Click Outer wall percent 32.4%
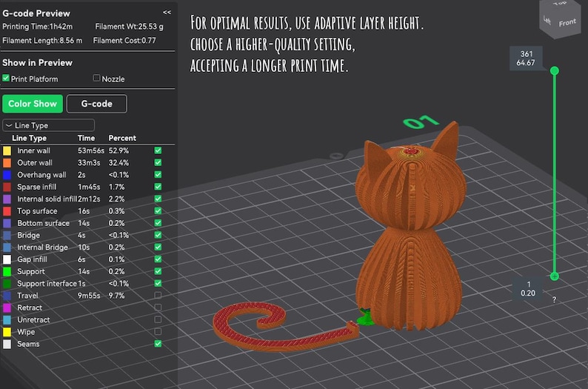 pos(118,162)
